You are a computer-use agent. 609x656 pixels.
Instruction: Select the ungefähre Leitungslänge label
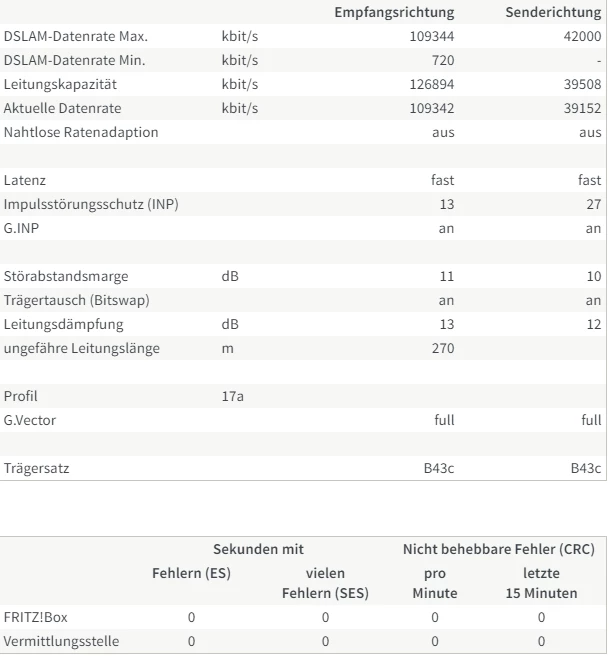[82, 348]
